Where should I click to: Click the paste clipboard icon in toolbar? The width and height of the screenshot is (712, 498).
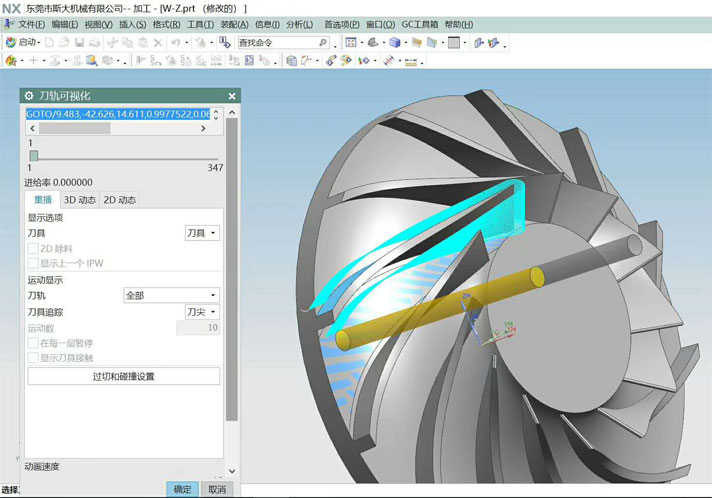[x=142, y=43]
